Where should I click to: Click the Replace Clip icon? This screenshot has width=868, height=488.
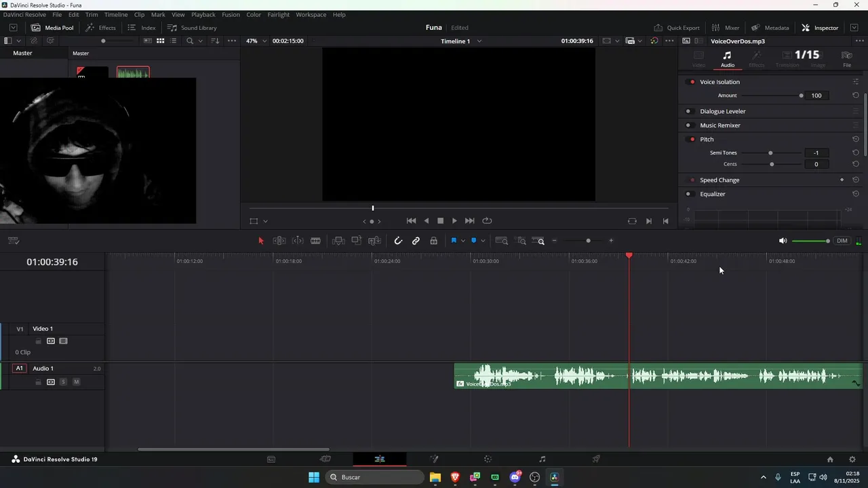point(374,241)
